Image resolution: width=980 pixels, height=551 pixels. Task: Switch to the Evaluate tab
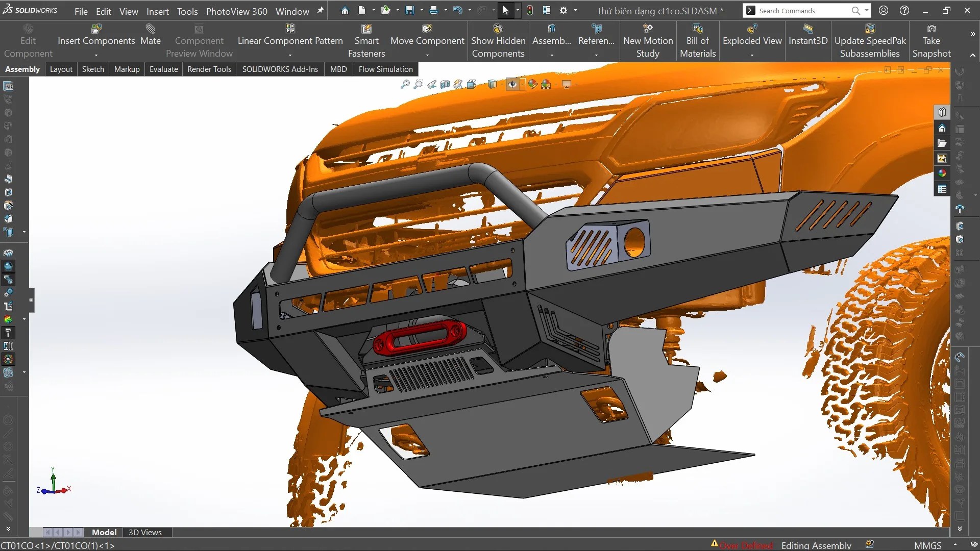tap(163, 69)
